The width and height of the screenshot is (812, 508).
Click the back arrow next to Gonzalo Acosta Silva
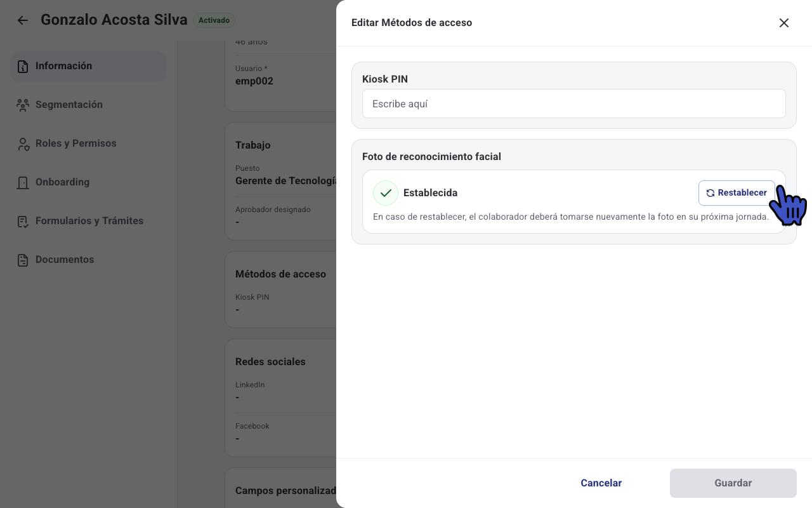click(23, 20)
